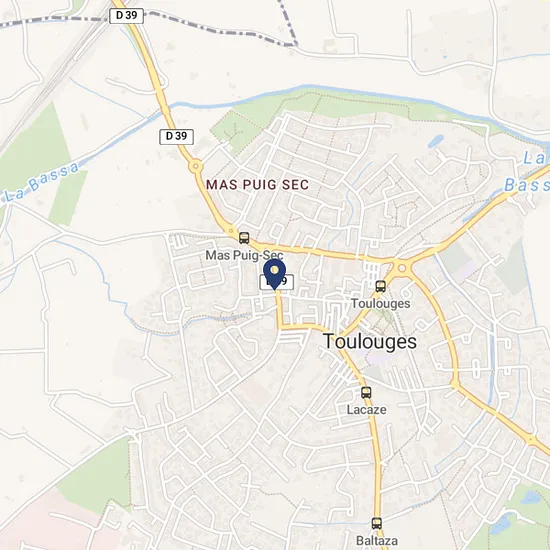Screen dimensions: 550x550
Task: Click the Toulouges town name label
Action: pyautogui.click(x=370, y=341)
